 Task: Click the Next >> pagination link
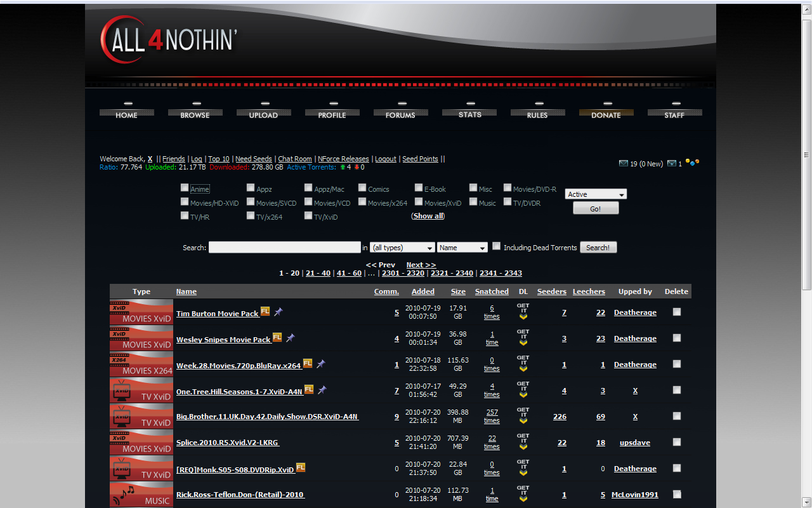click(421, 265)
